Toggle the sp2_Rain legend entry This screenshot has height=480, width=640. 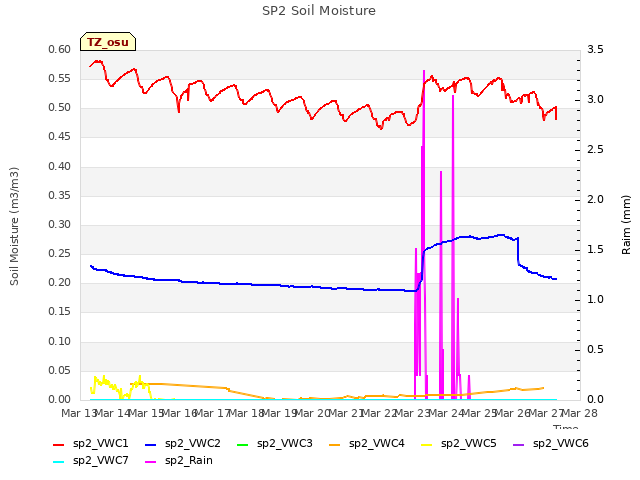click(x=179, y=461)
